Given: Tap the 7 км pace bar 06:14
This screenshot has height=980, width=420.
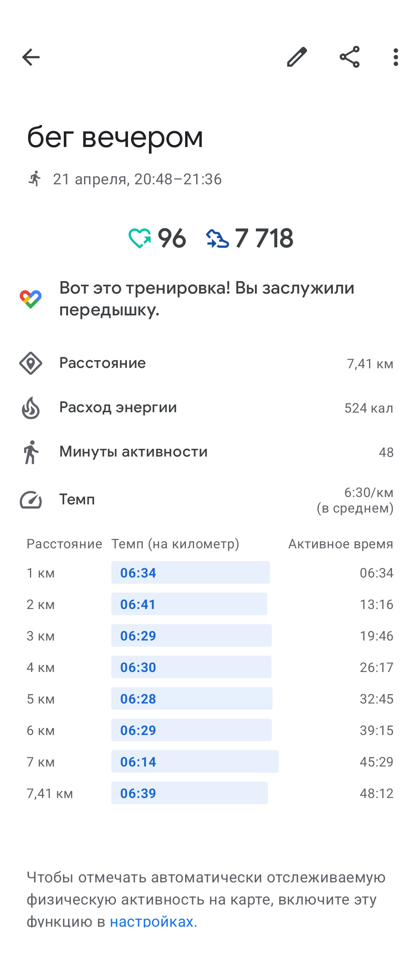Looking at the screenshot, I should (x=195, y=761).
